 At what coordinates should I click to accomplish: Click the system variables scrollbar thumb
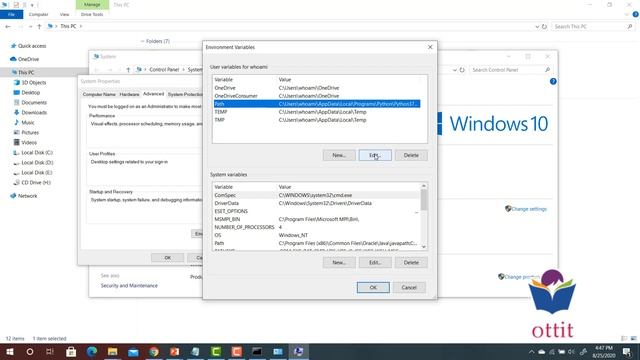click(424, 200)
